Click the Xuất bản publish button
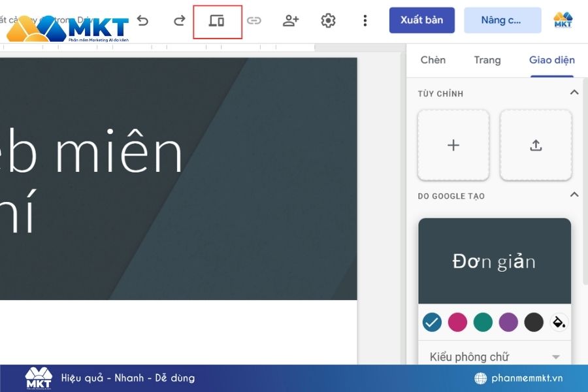 pos(422,20)
